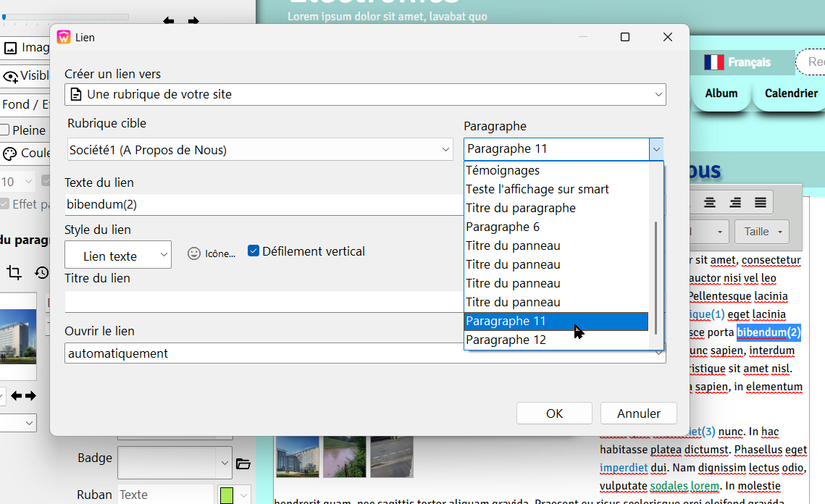Screen dimensions: 825x504
Task: Open the Rubrique cible combo box
Action: (x=260, y=150)
